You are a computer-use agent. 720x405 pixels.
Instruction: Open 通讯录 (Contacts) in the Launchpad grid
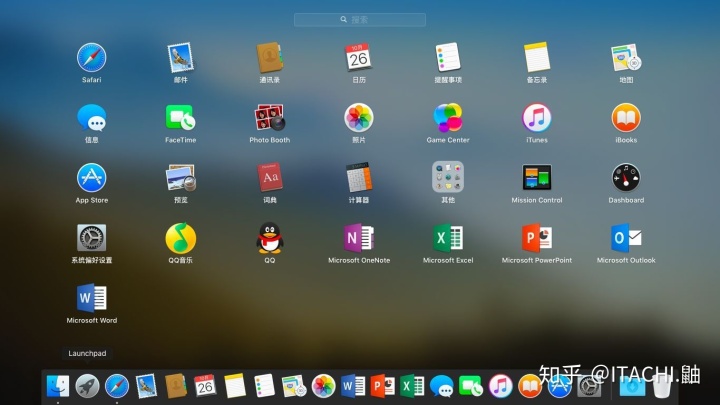coord(270,57)
